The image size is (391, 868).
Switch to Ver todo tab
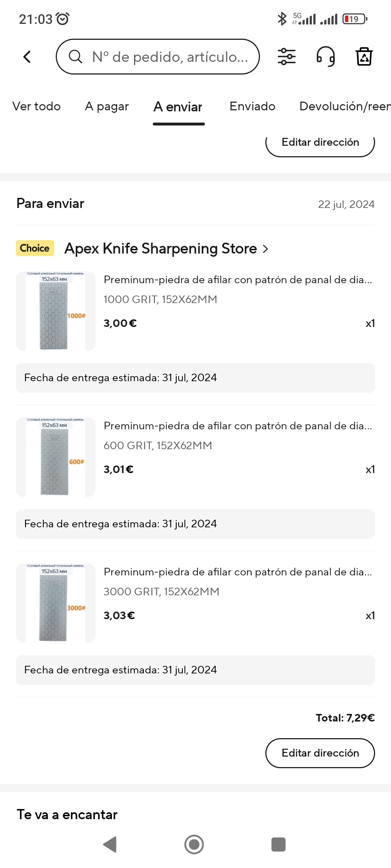tap(37, 106)
